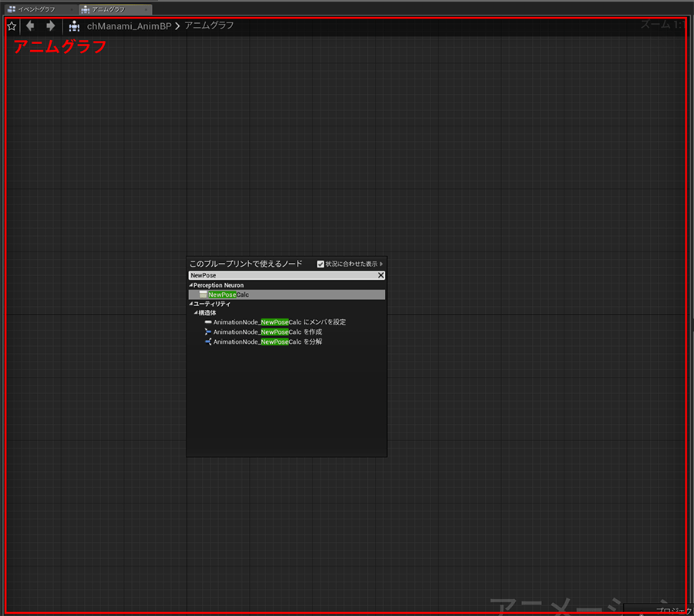Click the 'を分解' break struct icon

(208, 342)
